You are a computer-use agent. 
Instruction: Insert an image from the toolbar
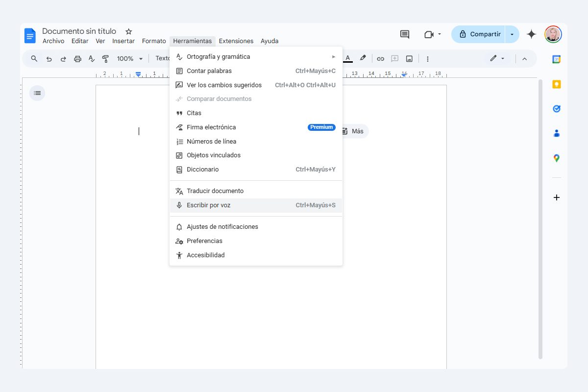coord(409,58)
